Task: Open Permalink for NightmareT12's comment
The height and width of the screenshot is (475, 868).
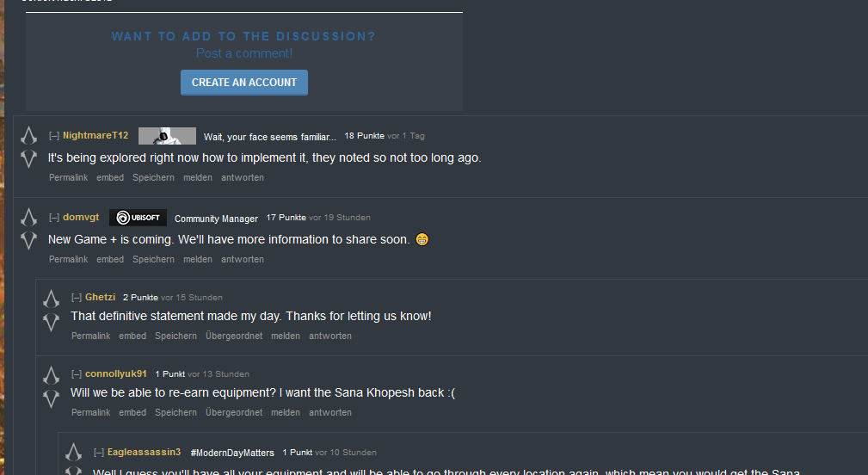Action: pyautogui.click(x=68, y=178)
